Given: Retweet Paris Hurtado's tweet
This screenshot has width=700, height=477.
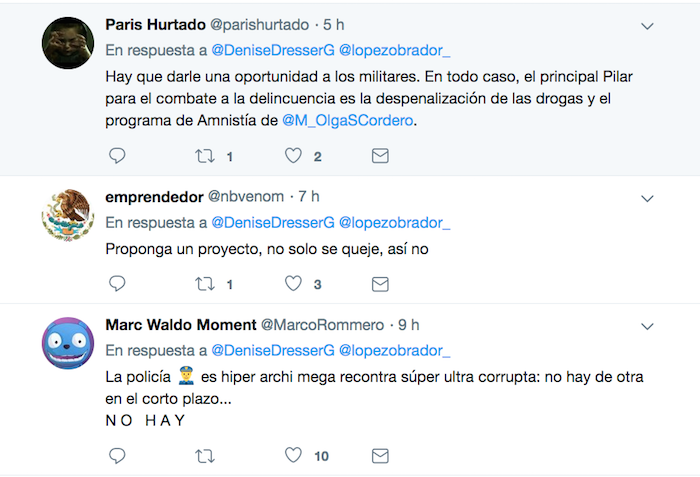Looking at the screenshot, I should 205,156.
